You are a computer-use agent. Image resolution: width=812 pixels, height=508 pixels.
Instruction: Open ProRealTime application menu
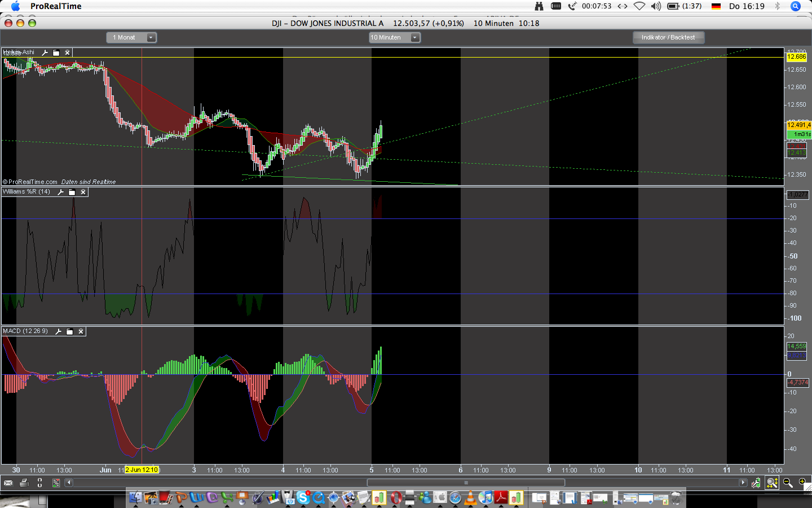pos(56,6)
